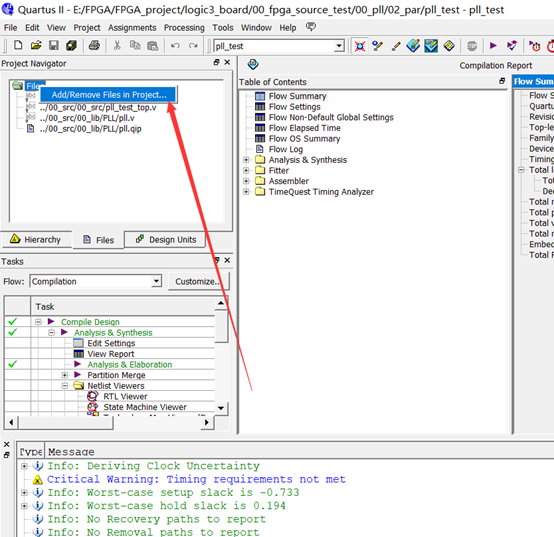Click the TimeQuest timing clock icon
This screenshot has height=537, width=554.
click(x=535, y=46)
